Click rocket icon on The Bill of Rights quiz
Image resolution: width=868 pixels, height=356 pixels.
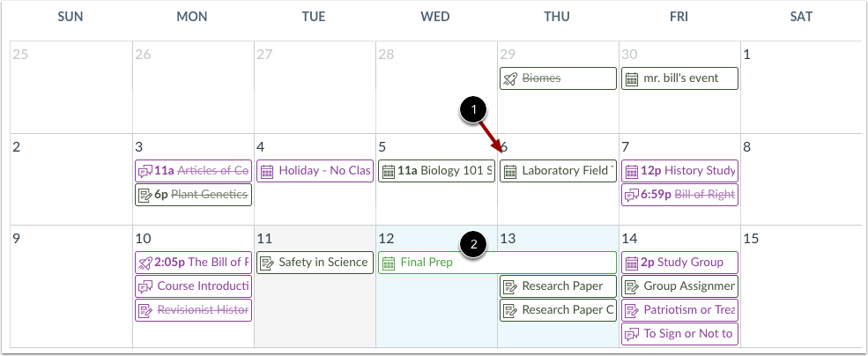click(x=145, y=263)
